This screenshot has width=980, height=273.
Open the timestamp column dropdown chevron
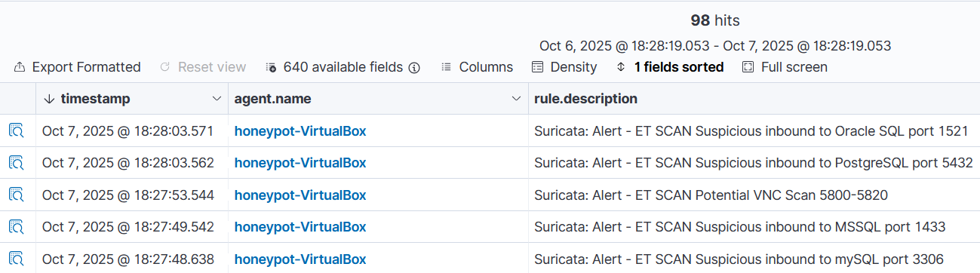pyautogui.click(x=216, y=99)
